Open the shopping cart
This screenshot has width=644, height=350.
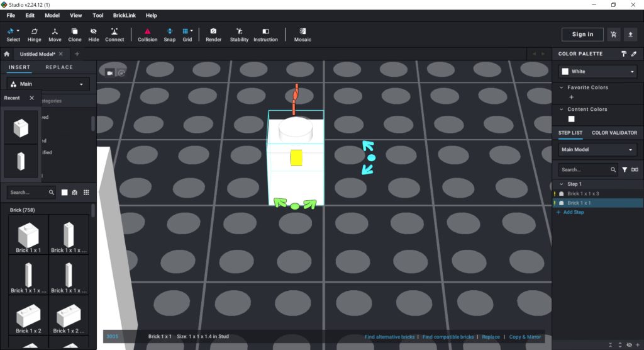pyautogui.click(x=614, y=35)
